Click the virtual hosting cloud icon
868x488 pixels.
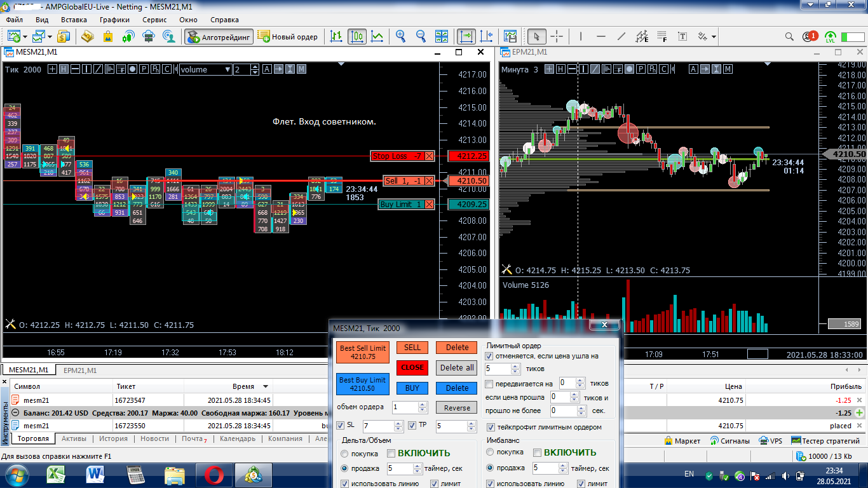(149, 36)
